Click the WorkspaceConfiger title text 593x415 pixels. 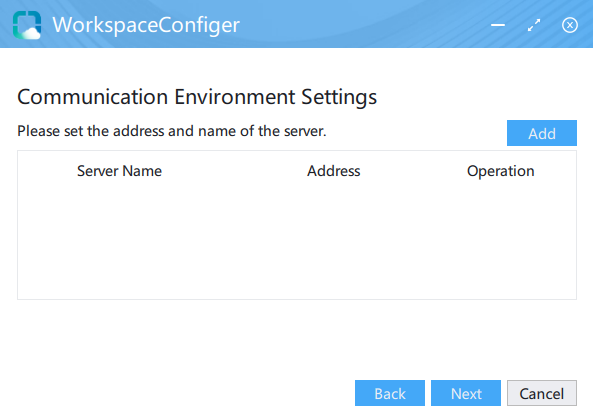coord(146,25)
